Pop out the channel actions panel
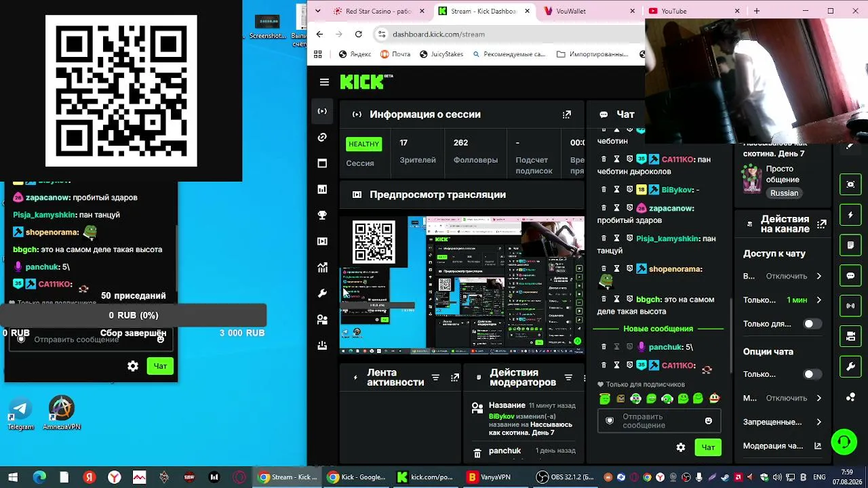 click(822, 224)
